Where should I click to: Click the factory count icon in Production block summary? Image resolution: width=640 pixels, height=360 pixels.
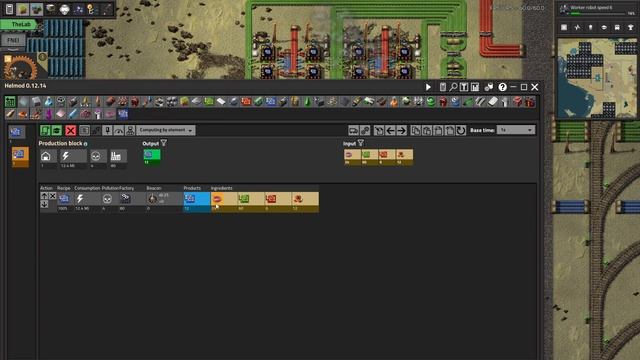pos(116,156)
